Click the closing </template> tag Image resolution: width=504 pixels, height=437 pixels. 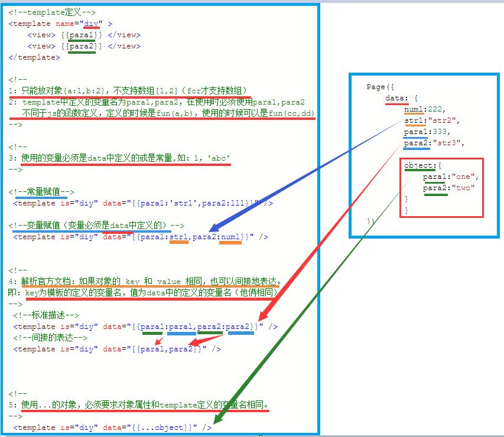click(34, 57)
